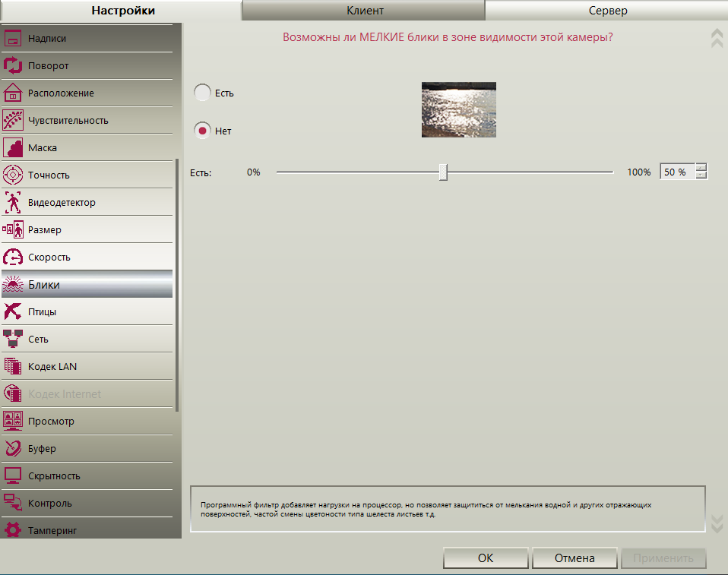Select the Буфер satellite dish icon
This screenshot has height=575, width=728.
(12, 449)
